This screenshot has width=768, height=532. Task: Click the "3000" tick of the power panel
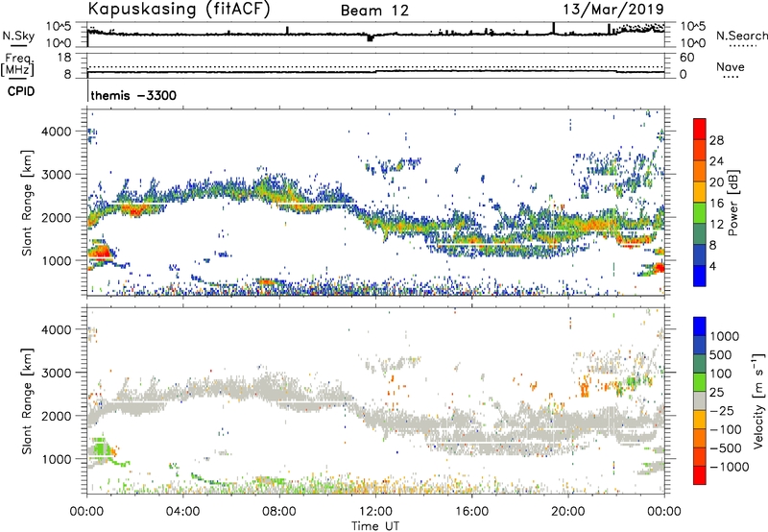56,175
